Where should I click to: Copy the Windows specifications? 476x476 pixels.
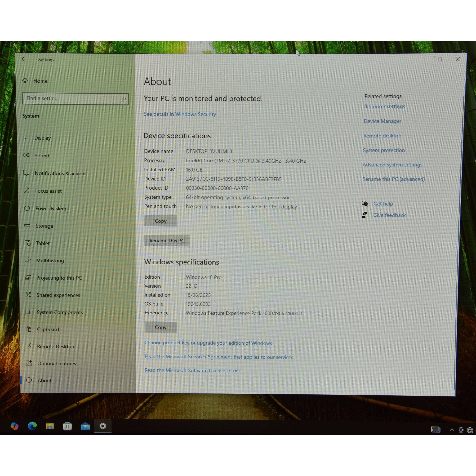point(161,327)
